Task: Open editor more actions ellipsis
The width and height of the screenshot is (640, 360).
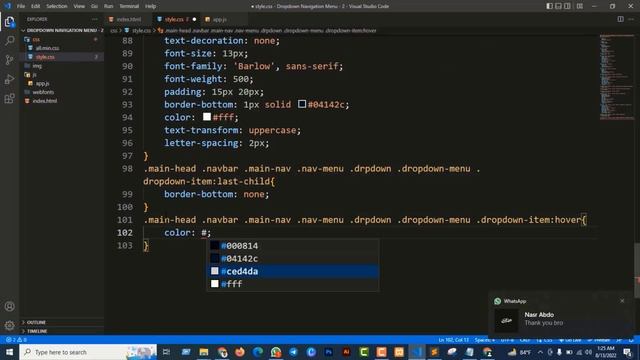Action: click(x=631, y=19)
